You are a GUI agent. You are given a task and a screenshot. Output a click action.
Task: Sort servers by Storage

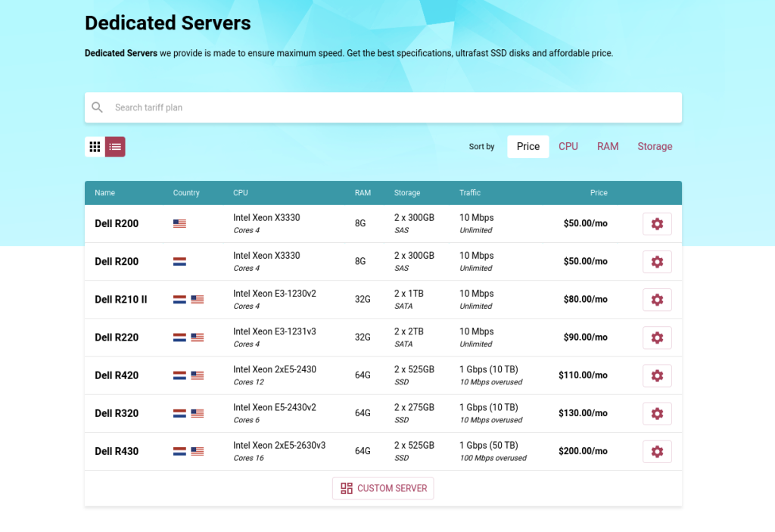(655, 147)
